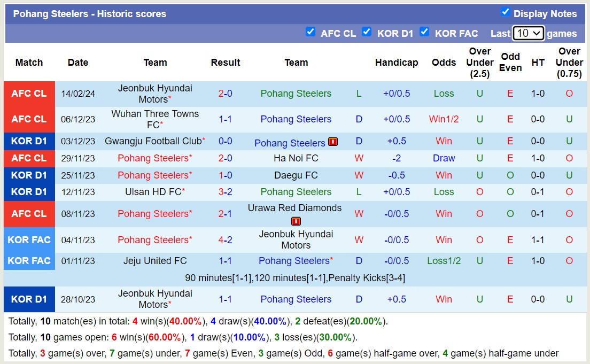Click red card icon under Urawa Red Diamonds
The width and height of the screenshot is (590, 364).
pos(296,221)
